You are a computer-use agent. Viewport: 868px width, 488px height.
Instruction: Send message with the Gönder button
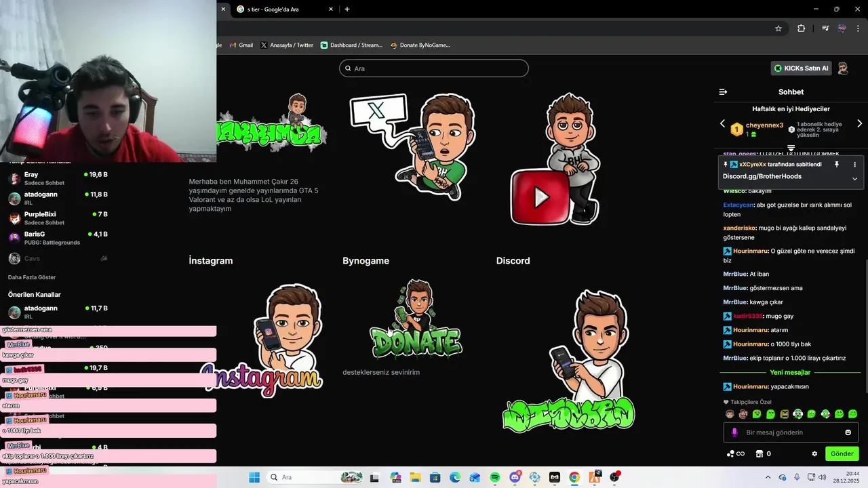[x=842, y=454]
